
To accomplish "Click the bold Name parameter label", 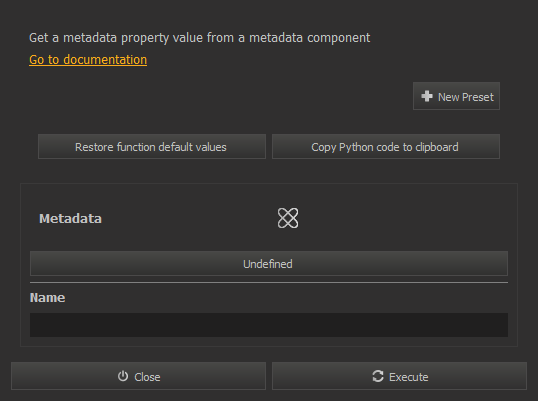I will [x=47, y=297].
